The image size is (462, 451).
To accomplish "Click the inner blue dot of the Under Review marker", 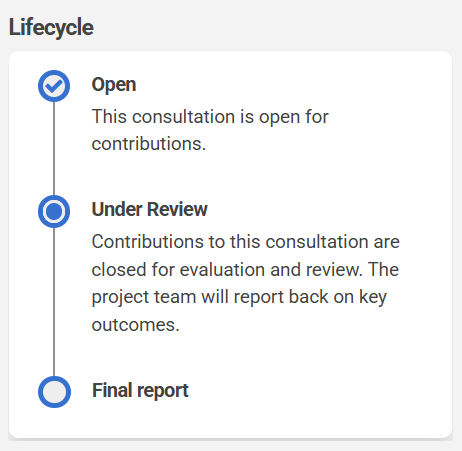I will point(54,211).
